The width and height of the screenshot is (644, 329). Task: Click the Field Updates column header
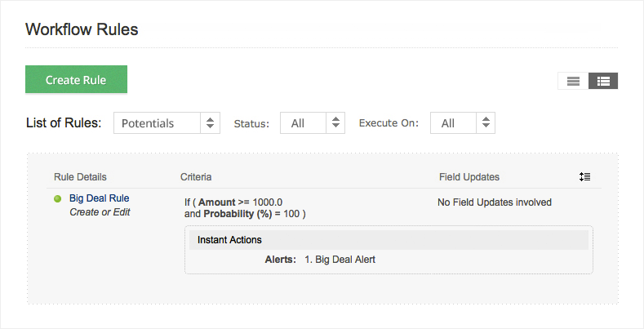point(469,177)
